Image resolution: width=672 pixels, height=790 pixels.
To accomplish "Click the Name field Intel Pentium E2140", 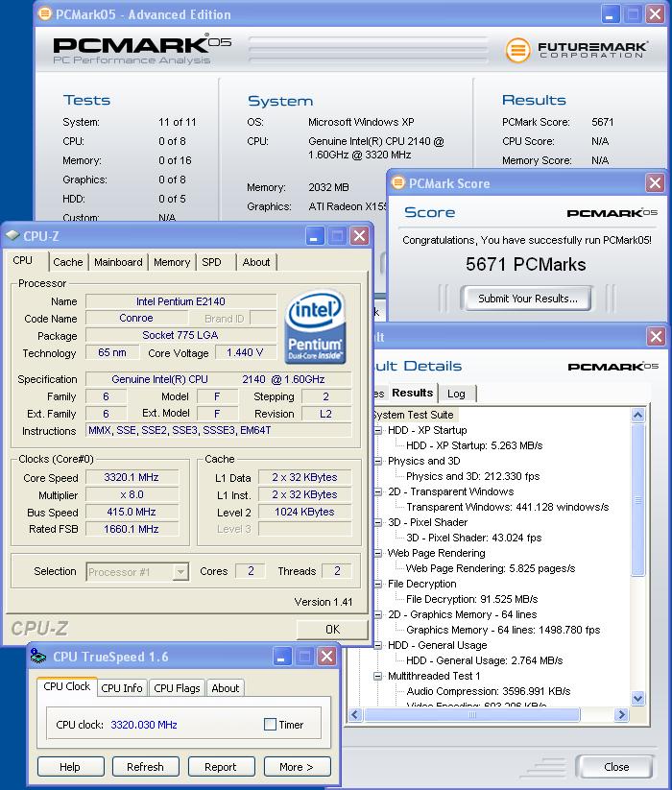I will coord(180,301).
